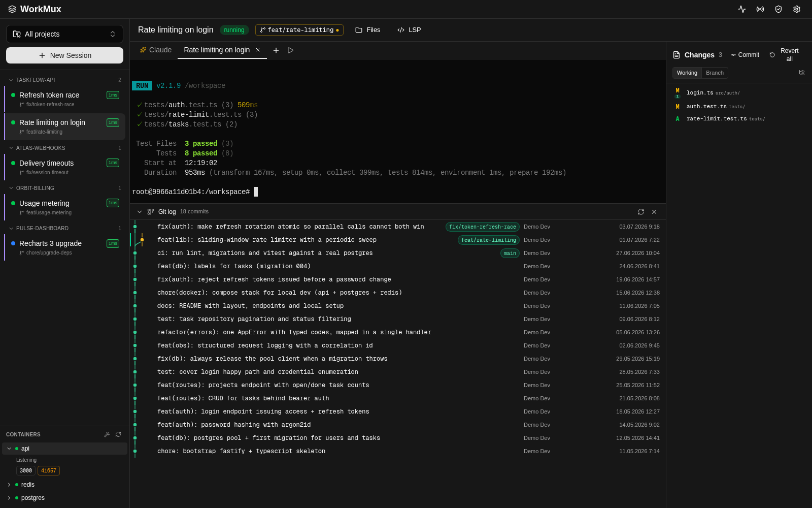
Task: Click the Git log graph icon
Action: (151, 212)
